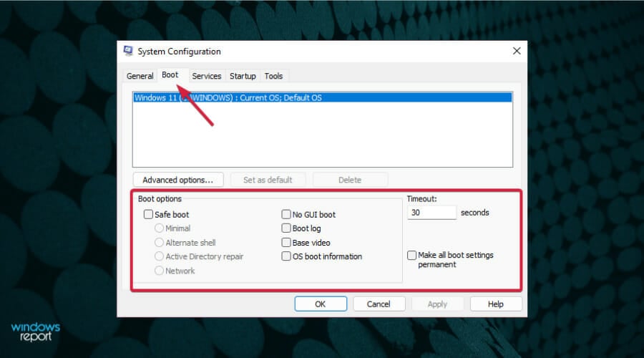Click the System Configuration title bar icon
644x358 pixels.
pos(128,51)
